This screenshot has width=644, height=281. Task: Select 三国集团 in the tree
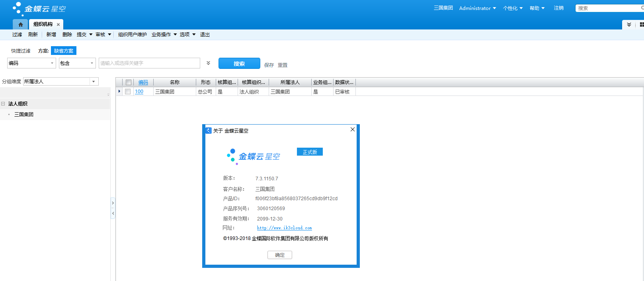coord(24,114)
